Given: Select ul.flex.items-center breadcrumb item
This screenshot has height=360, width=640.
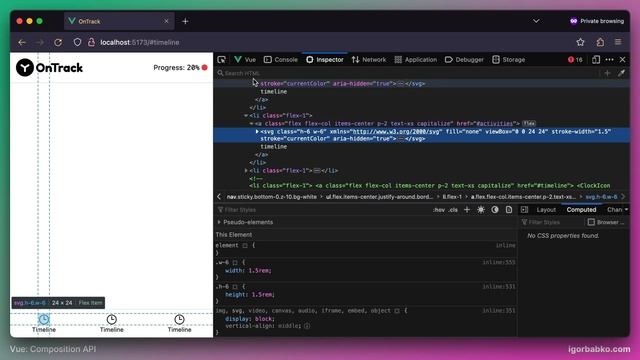Looking at the screenshot, I should coord(380,197).
